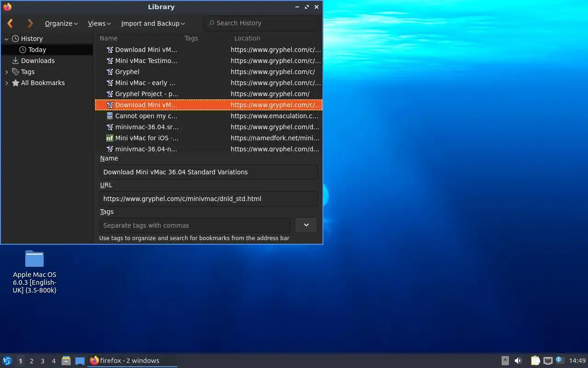The height and width of the screenshot is (368, 588).
Task: Open the Apple Mac OS 6.0.3 desktop folder
Action: pyautogui.click(x=34, y=271)
